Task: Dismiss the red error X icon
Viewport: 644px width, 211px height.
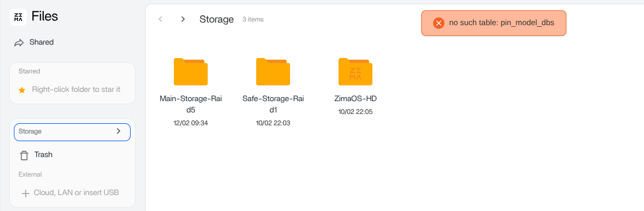Action: click(438, 23)
